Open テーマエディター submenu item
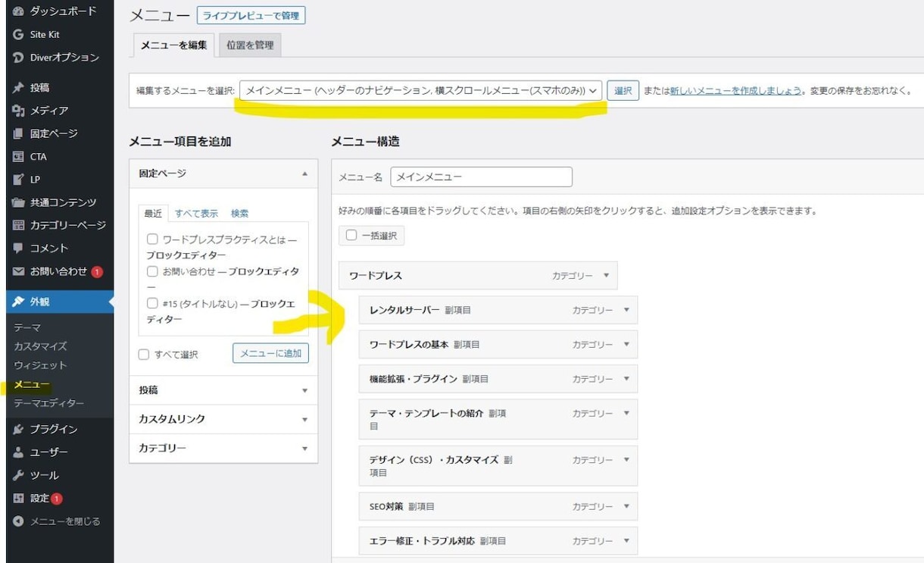The height and width of the screenshot is (563, 924). click(x=48, y=404)
